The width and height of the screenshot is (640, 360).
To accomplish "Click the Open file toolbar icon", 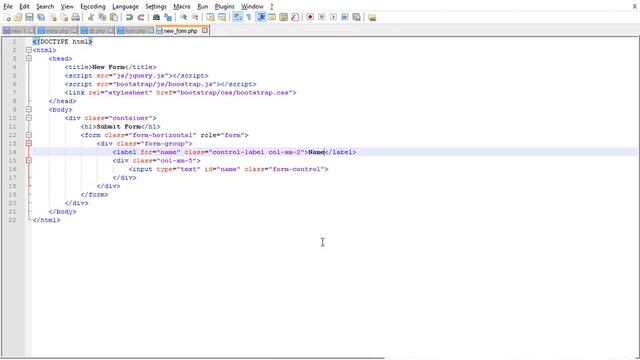I will click(x=18, y=17).
